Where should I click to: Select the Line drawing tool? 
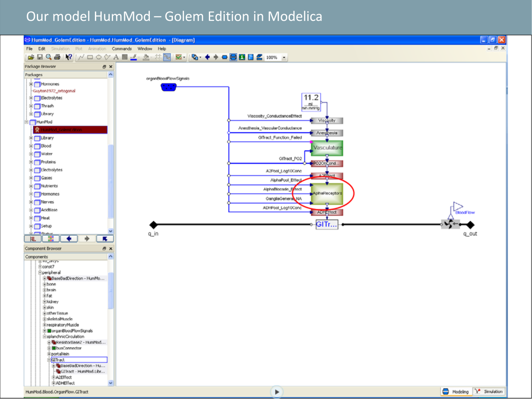[82, 57]
